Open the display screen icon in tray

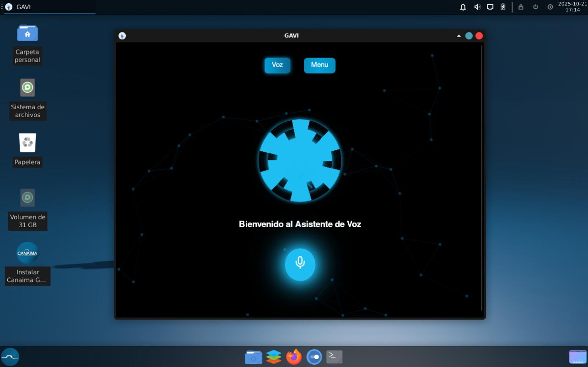tap(490, 7)
